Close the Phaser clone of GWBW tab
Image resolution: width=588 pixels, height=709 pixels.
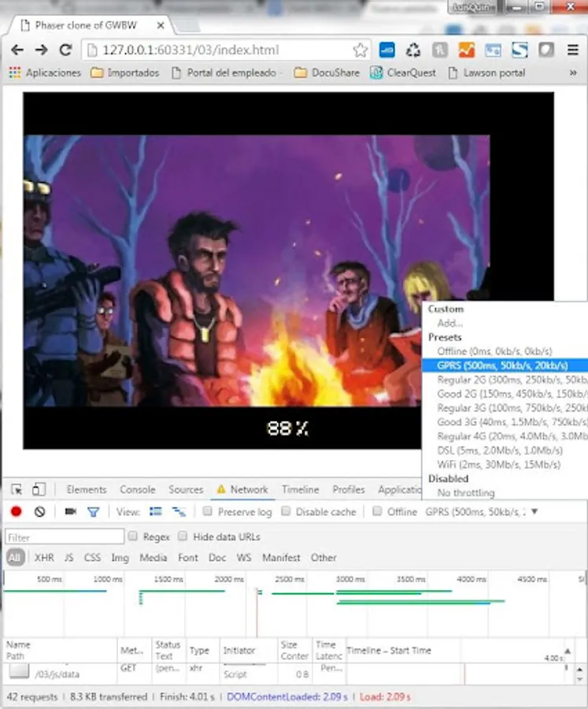click(x=161, y=25)
